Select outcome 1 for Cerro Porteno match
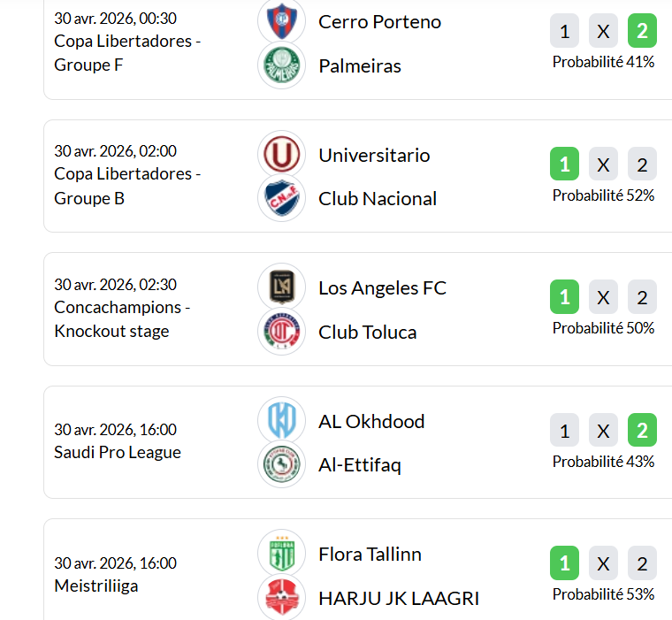The height and width of the screenshot is (620, 672). (564, 33)
